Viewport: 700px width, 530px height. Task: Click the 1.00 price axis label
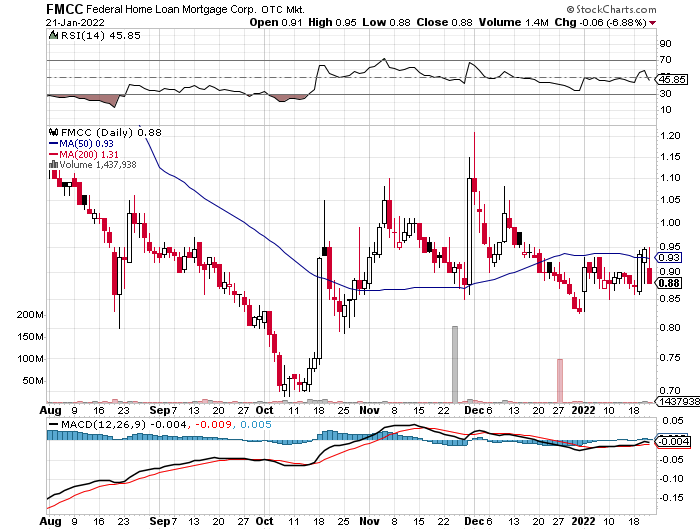[x=670, y=222]
